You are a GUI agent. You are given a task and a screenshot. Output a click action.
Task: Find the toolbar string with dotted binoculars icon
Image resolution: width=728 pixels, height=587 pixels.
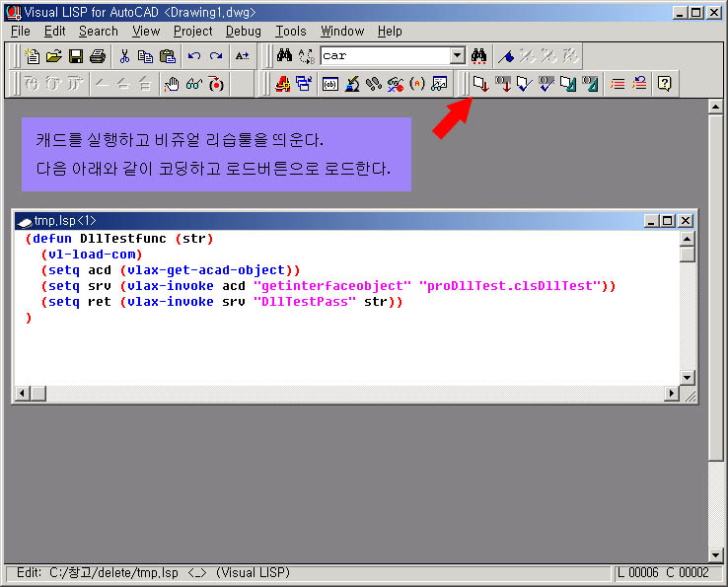pos(478,55)
